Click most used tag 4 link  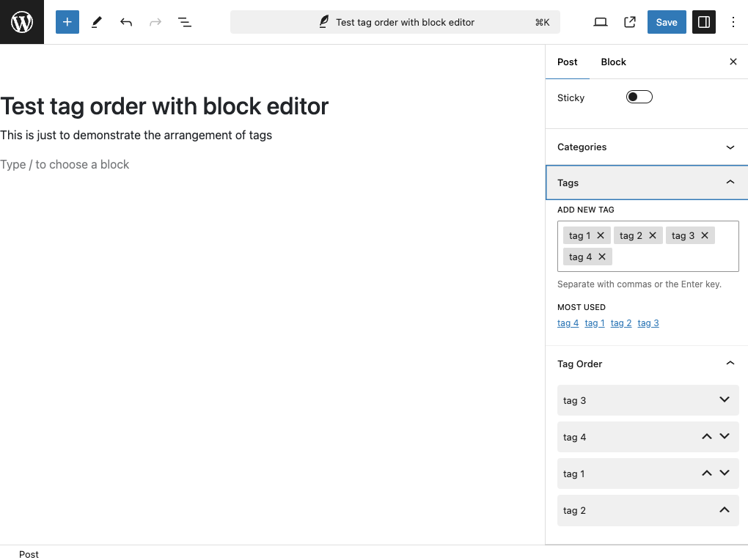click(x=568, y=323)
